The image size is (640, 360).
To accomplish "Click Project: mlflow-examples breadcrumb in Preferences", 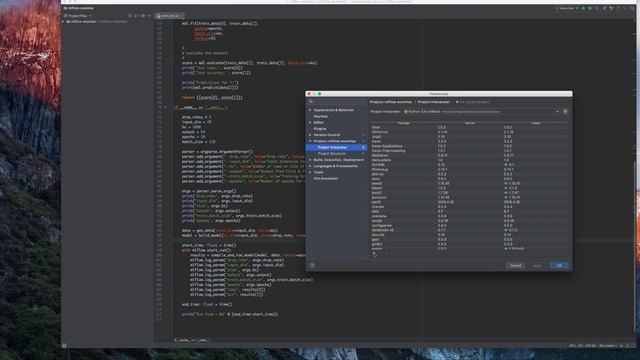I will point(391,102).
